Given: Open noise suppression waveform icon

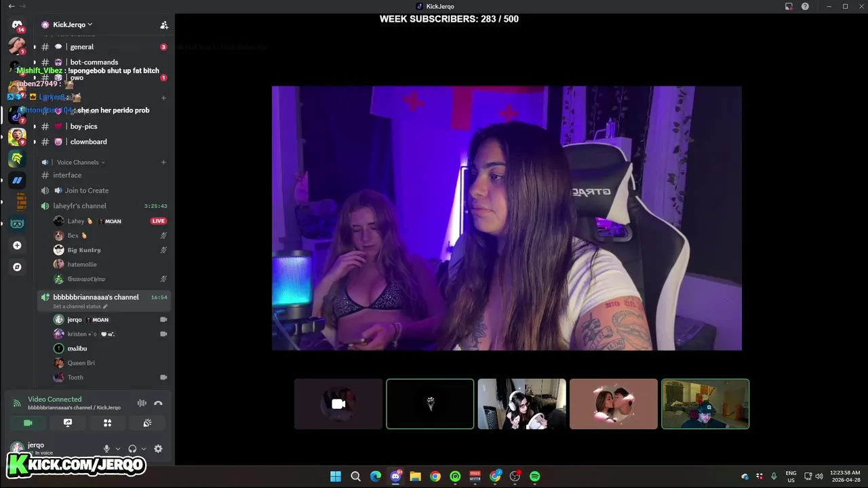Looking at the screenshot, I should coord(142,403).
